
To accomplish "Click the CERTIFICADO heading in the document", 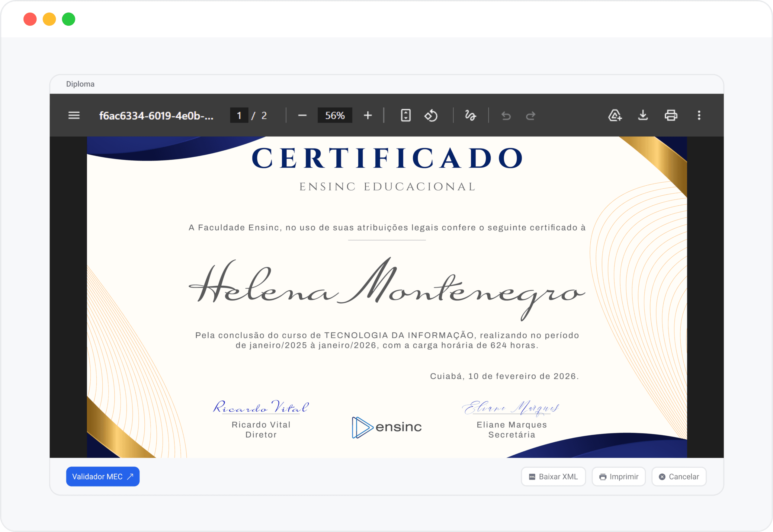I will coord(387,158).
